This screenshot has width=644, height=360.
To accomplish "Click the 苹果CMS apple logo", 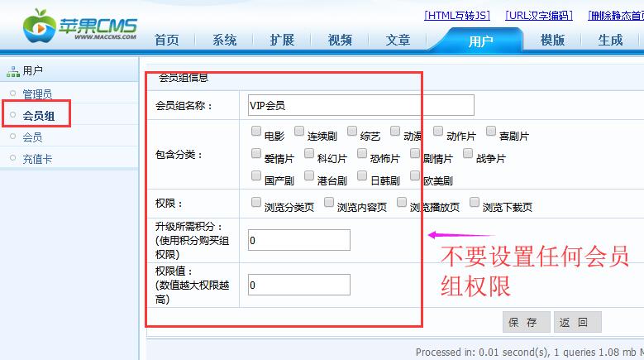I will point(40,26).
